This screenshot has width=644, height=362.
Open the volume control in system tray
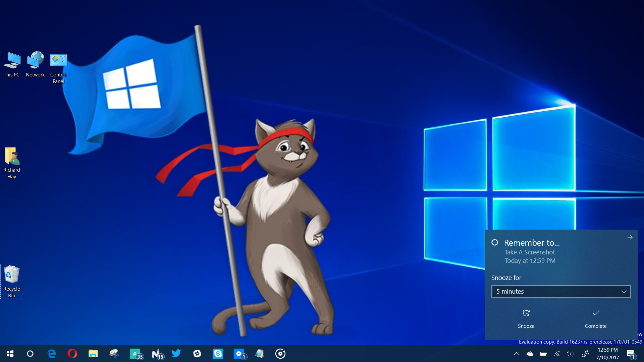coord(570,354)
